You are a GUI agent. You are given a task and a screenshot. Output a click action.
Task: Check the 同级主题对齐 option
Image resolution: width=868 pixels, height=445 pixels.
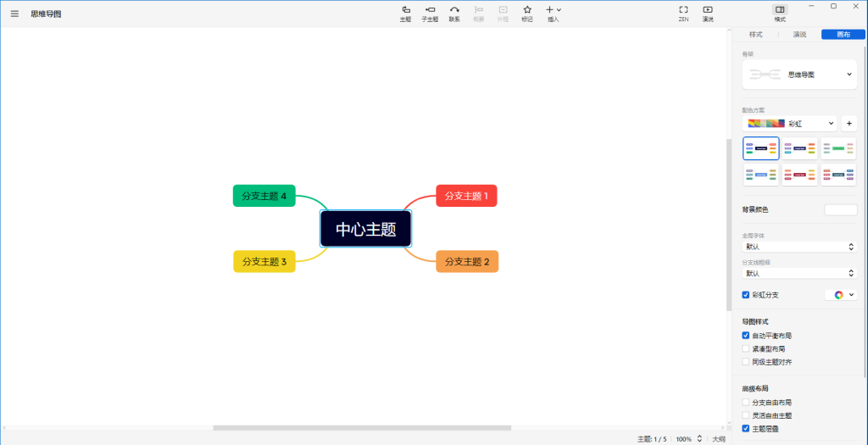[746, 362]
